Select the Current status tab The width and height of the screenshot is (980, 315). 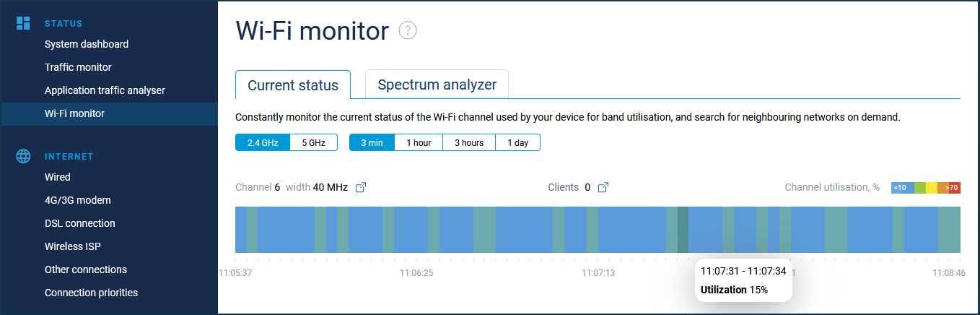coord(293,85)
